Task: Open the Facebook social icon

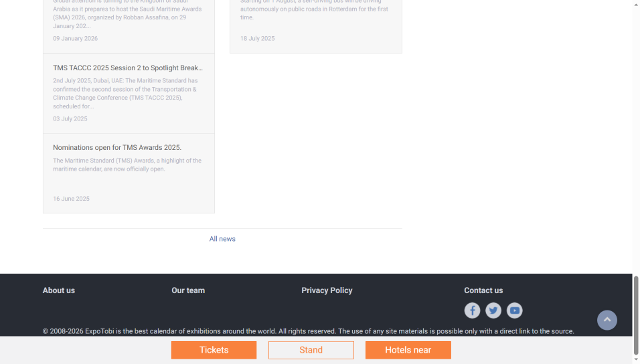Action: (x=472, y=310)
